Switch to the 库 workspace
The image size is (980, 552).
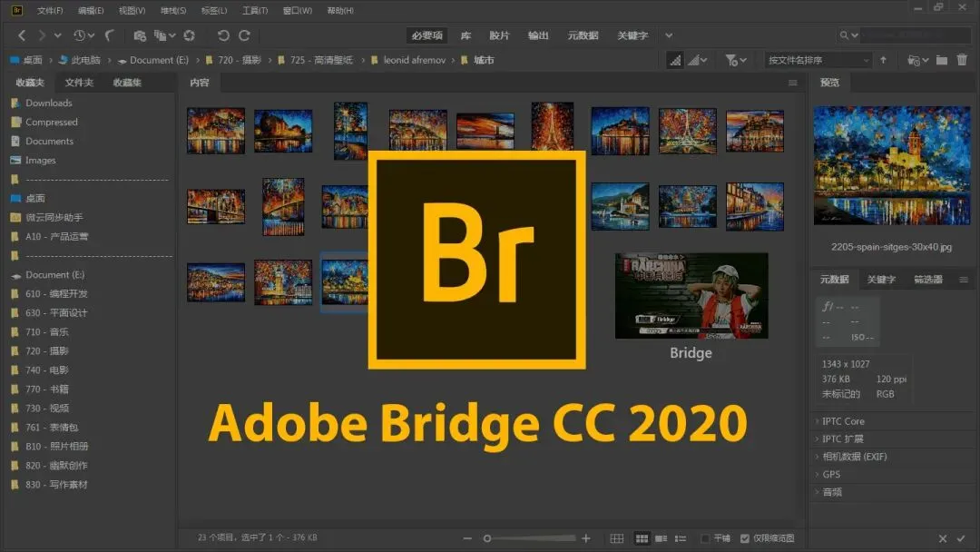(465, 35)
